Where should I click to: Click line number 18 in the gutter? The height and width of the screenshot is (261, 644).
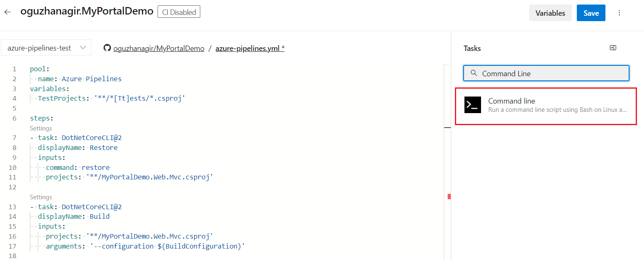tap(12, 256)
